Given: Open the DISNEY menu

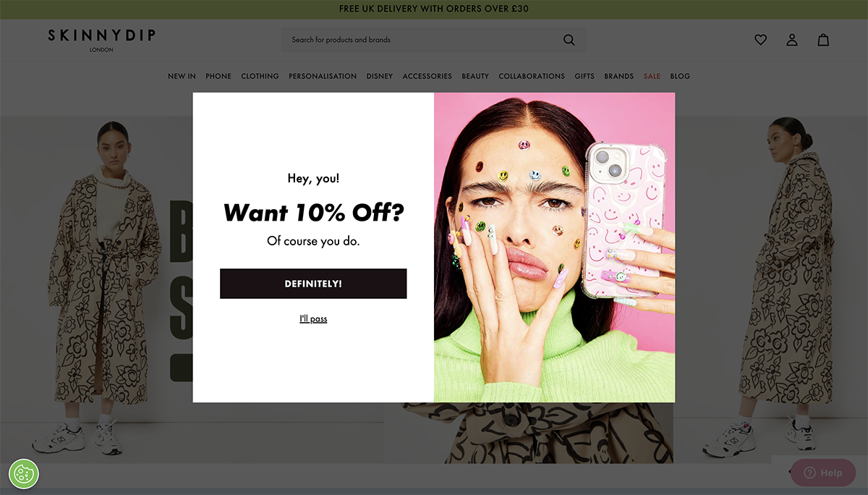Looking at the screenshot, I should click(x=380, y=76).
